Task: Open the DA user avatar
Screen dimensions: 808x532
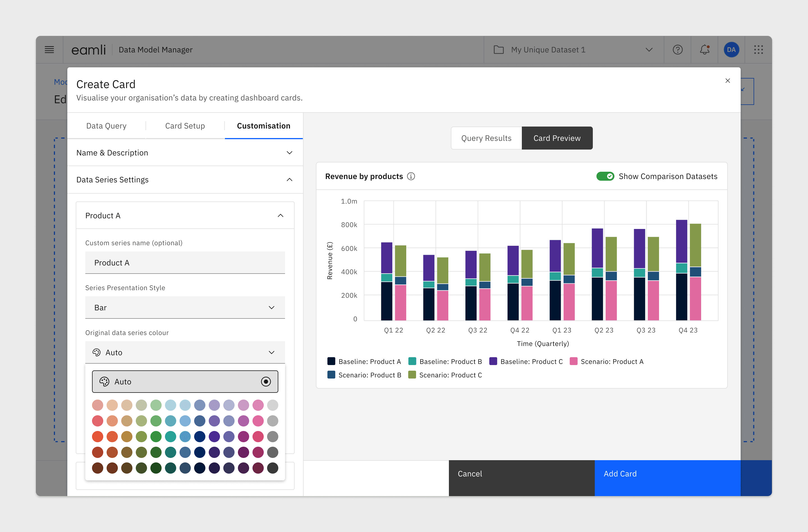Action: 731,50
